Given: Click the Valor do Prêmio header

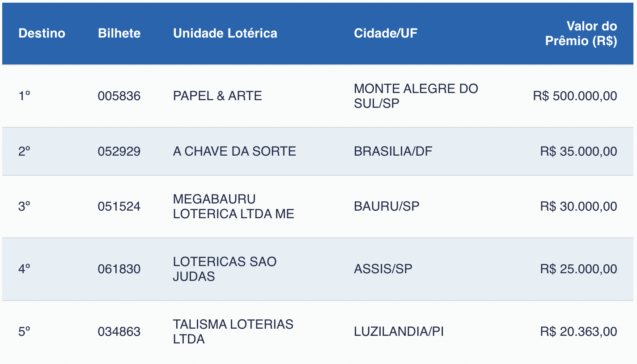Looking at the screenshot, I should point(581,33).
